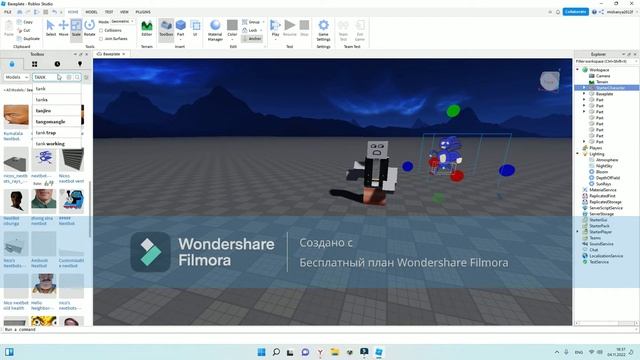Enable the Join Surfaces checkbox

pyautogui.click(x=101, y=39)
